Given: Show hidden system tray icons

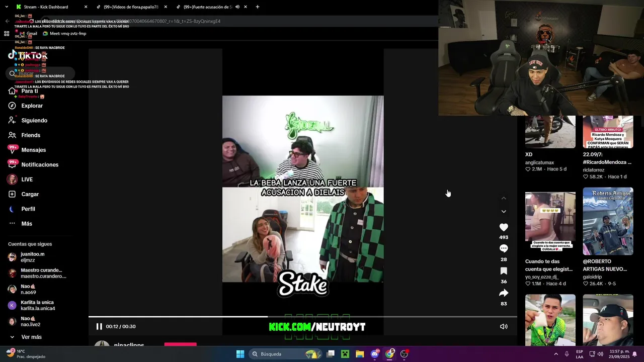Looking at the screenshot, I should tap(556, 354).
